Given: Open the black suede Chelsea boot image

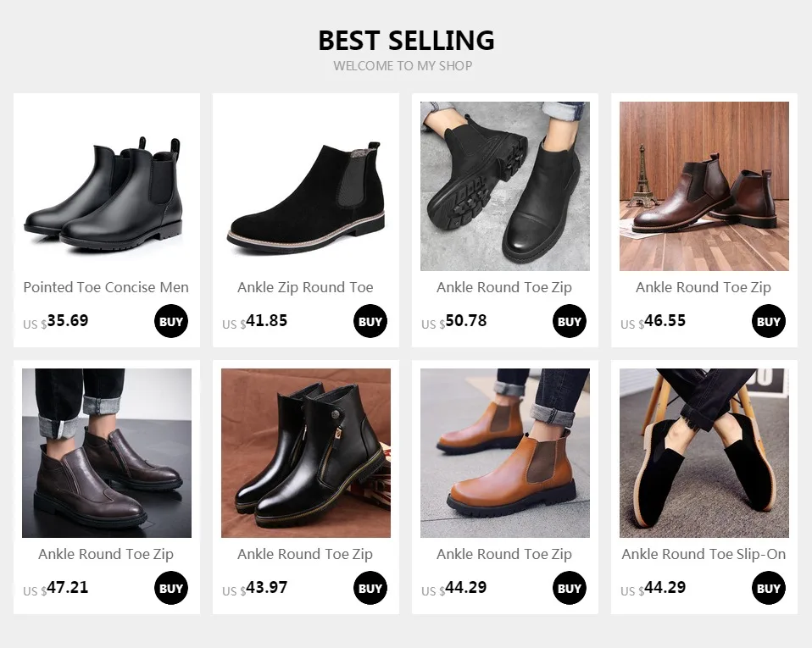Looking at the screenshot, I should tap(306, 186).
